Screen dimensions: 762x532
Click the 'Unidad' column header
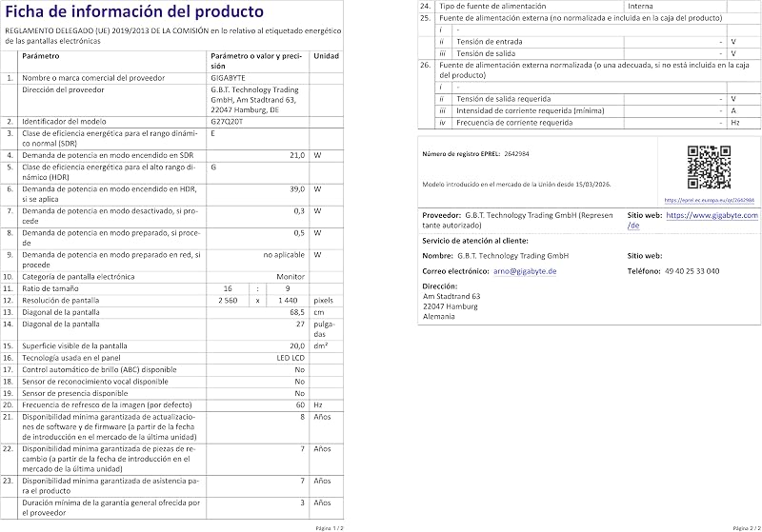pos(326,56)
